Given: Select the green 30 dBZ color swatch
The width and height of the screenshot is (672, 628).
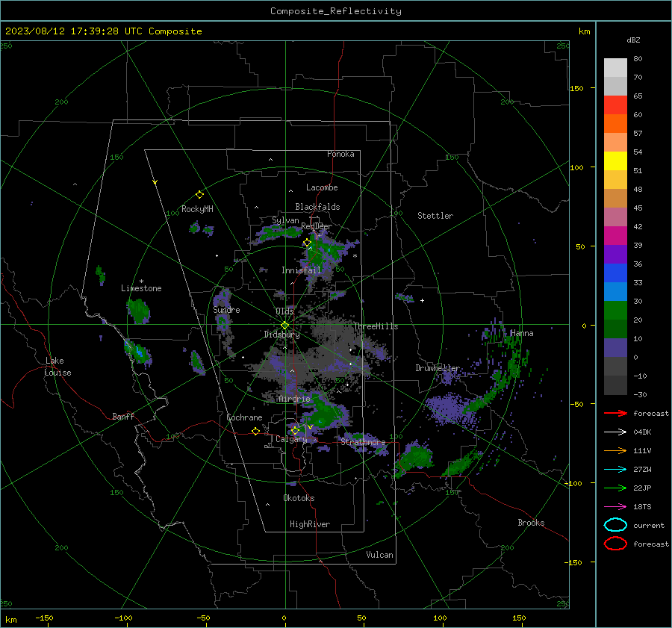Looking at the screenshot, I should [x=615, y=311].
